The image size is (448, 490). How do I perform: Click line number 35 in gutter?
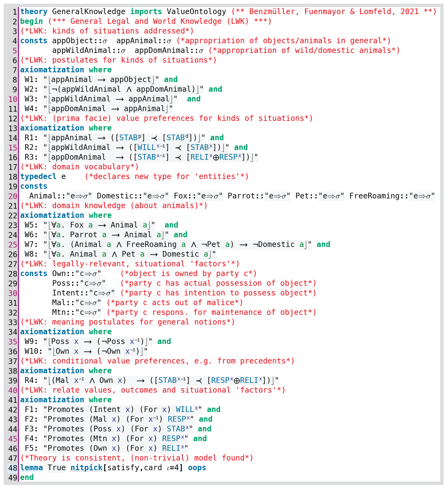[x=13, y=342]
